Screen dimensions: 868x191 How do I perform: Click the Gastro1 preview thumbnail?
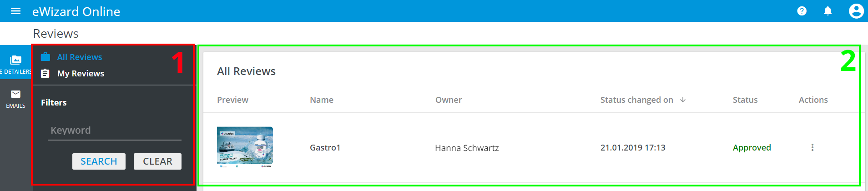click(245, 146)
